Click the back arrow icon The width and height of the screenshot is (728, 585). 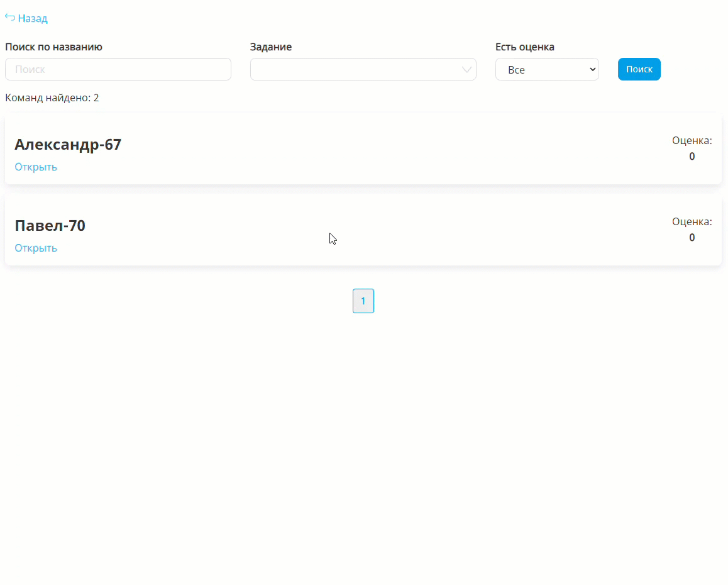coord(10,18)
